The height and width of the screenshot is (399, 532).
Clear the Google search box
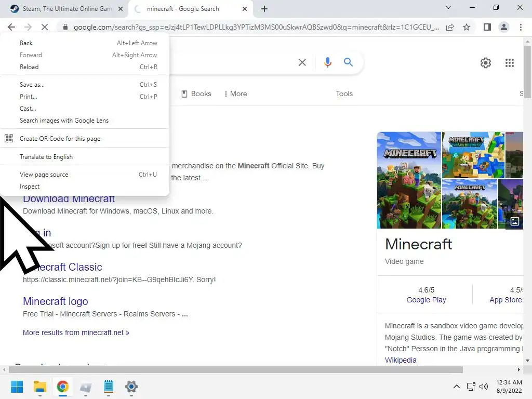point(302,62)
